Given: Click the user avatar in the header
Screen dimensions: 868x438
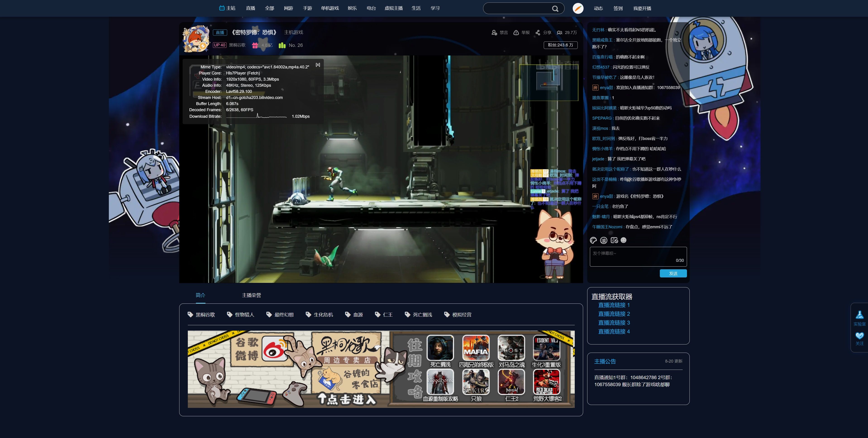Looking at the screenshot, I should [578, 8].
